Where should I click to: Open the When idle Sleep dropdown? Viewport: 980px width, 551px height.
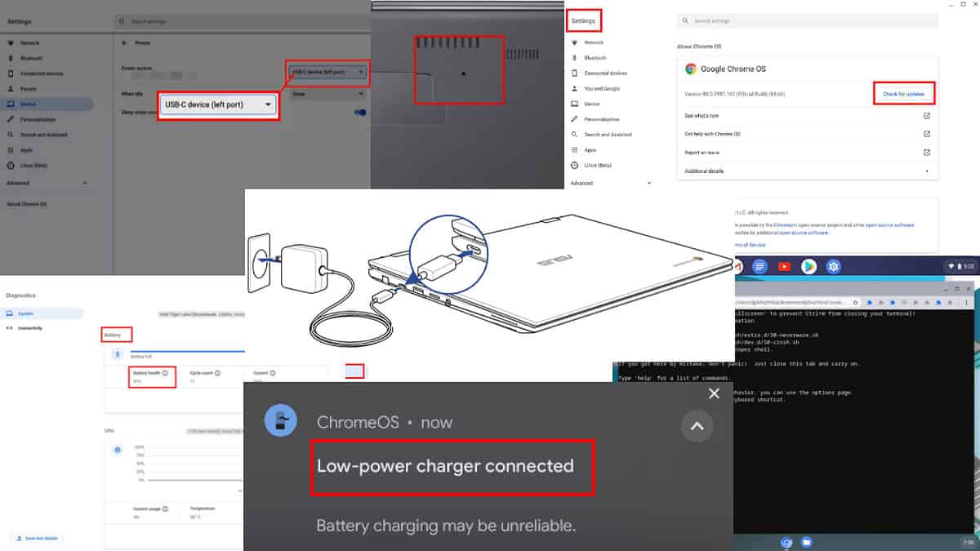coord(327,94)
